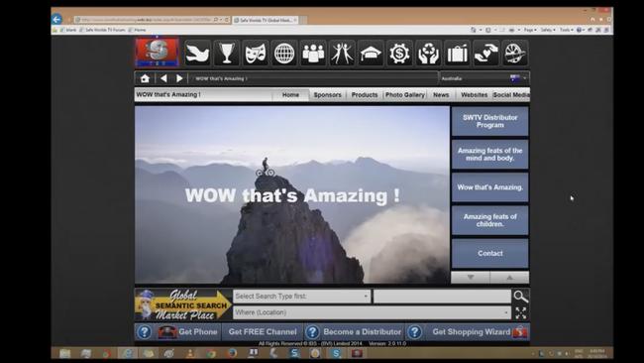
Task: Open the suitcase travel icon
Action: [457, 53]
